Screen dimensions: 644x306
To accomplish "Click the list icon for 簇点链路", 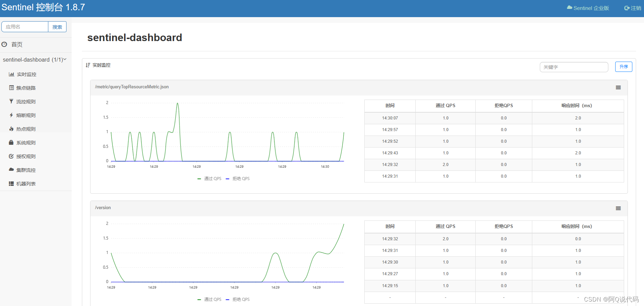I will tap(11, 88).
